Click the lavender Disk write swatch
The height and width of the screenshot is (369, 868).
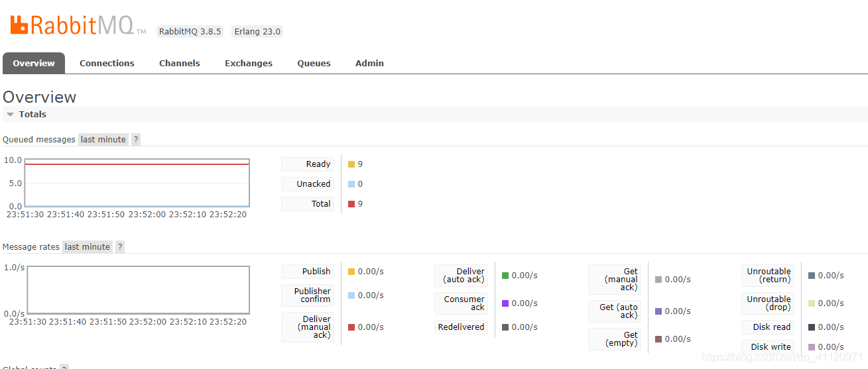tap(812, 347)
